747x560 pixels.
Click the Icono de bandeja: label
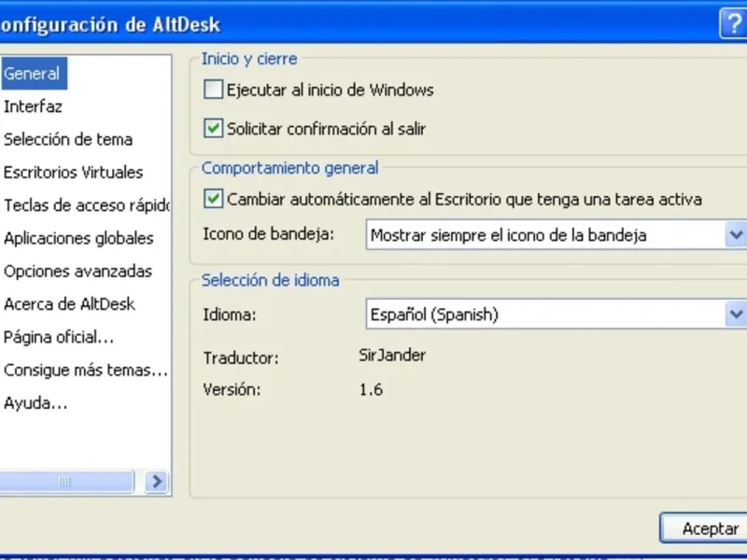coord(269,234)
